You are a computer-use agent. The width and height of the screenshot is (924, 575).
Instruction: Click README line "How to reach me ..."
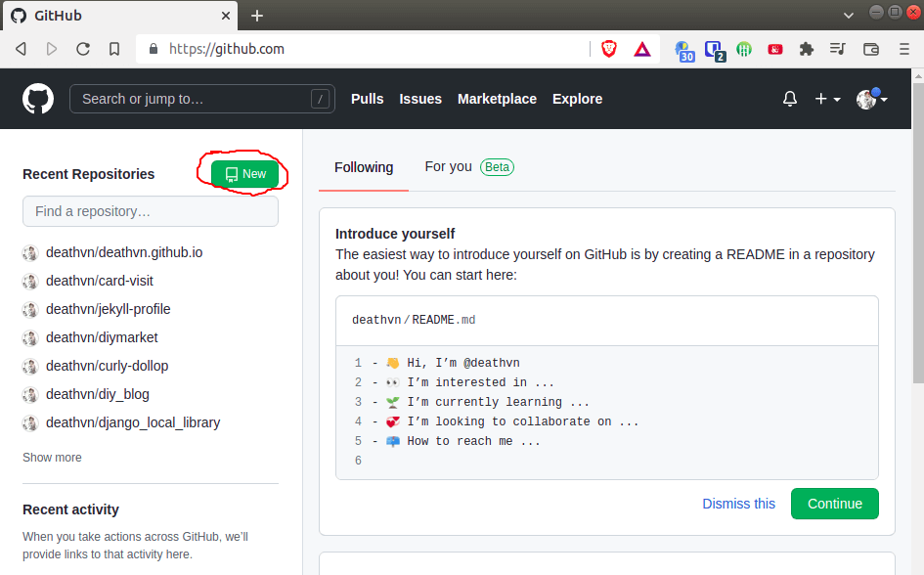473,441
